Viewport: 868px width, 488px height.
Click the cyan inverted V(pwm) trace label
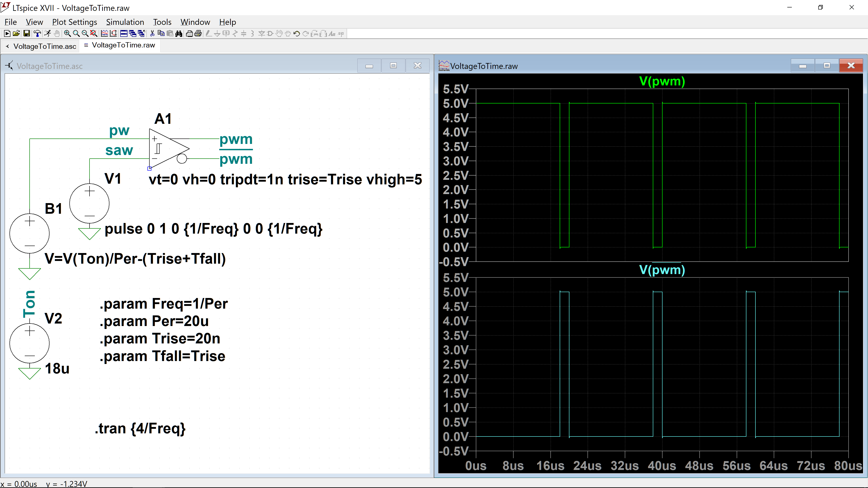pyautogui.click(x=662, y=270)
